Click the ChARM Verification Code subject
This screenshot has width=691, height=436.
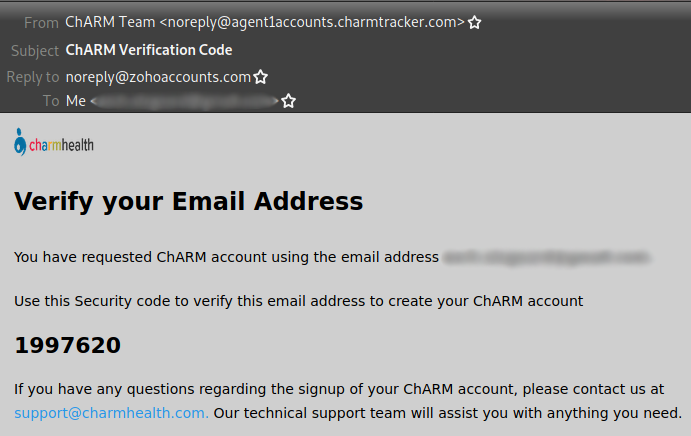click(149, 50)
